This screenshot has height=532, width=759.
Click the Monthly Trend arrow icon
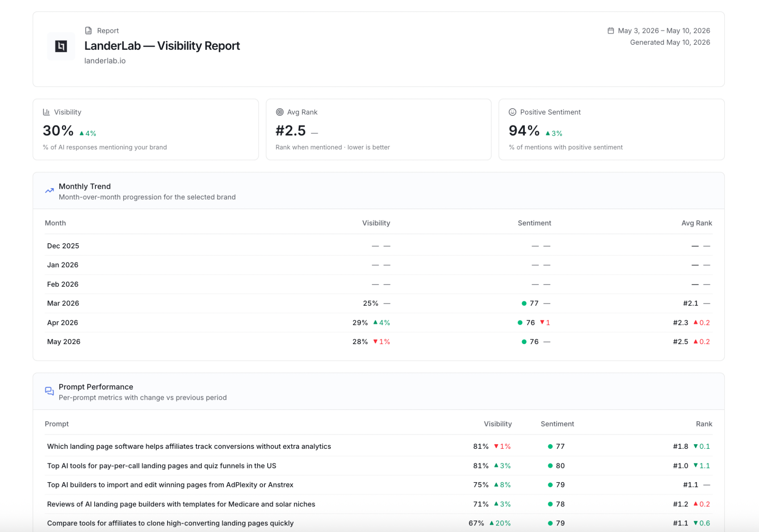(x=49, y=191)
